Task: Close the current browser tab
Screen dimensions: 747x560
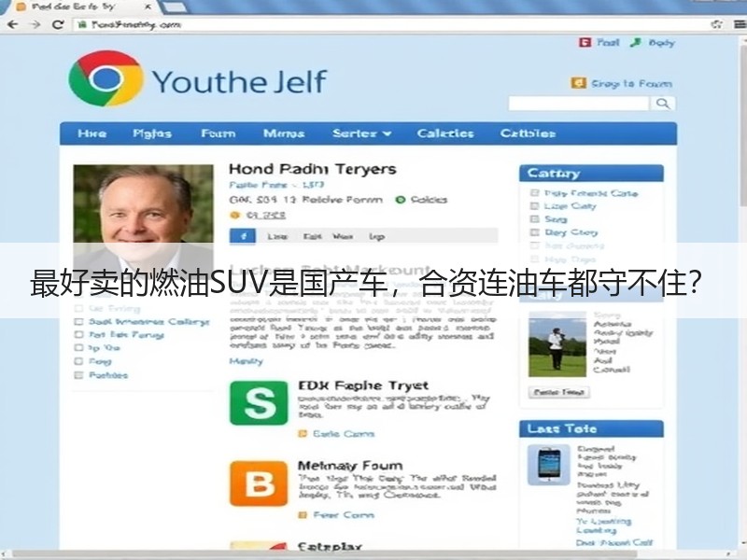Action: (148, 7)
